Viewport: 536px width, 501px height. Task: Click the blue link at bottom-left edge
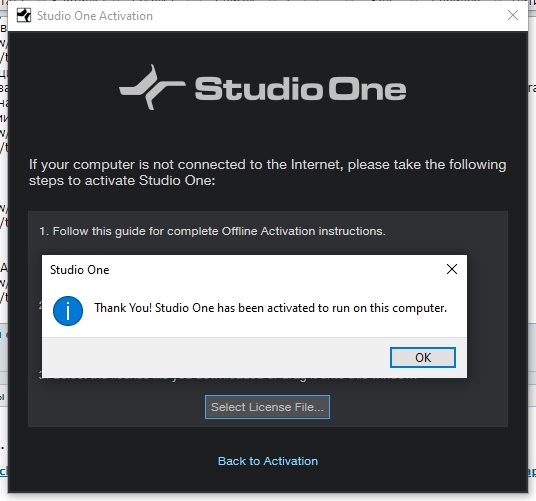click(3, 471)
